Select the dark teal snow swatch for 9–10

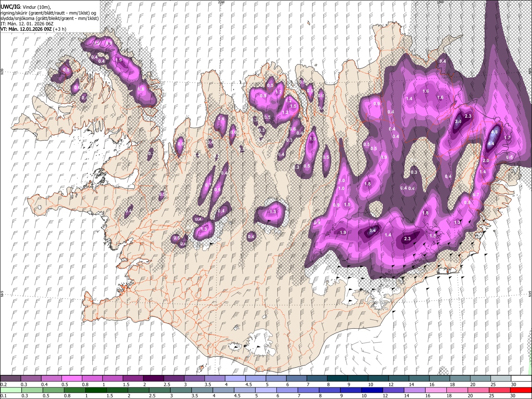pos(358,379)
